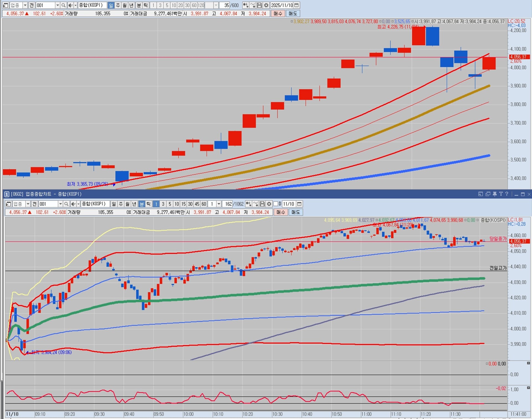Open the lower chart's settings gear icon
The height and width of the screenshot is (419, 532).
[x=269, y=204]
